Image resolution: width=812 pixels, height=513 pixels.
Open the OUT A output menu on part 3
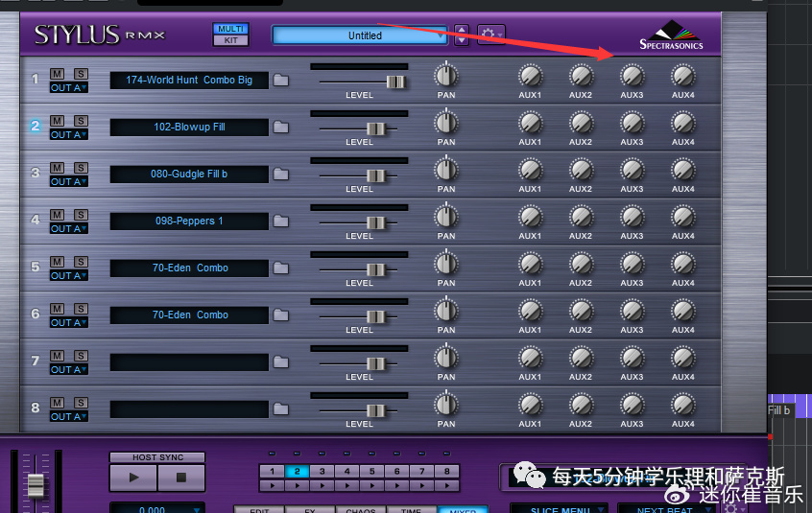(x=69, y=182)
